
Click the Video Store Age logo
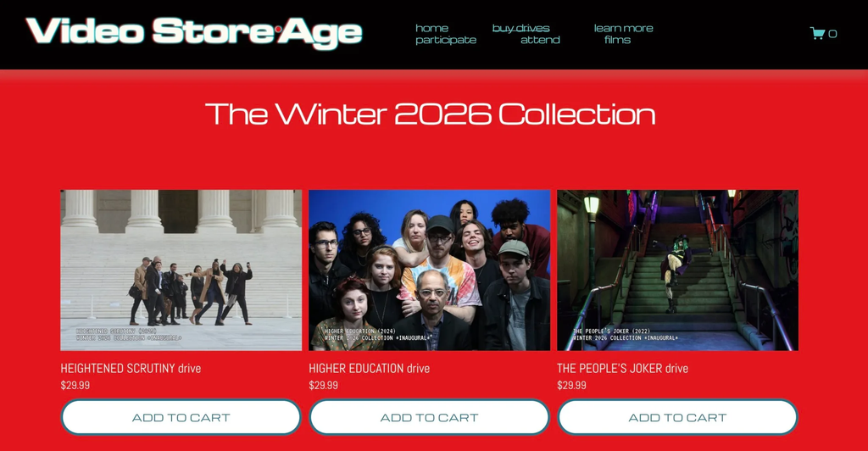tap(194, 32)
